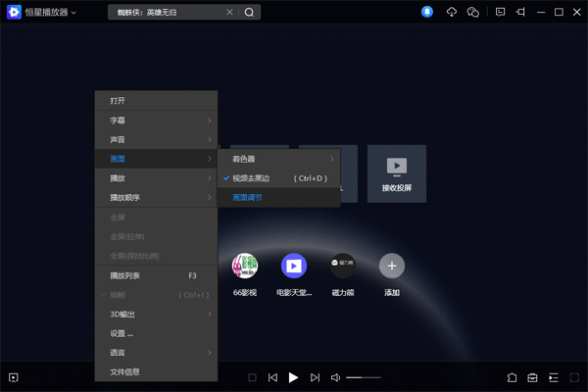588x392 pixels.
Task: Toggle the fullscreen icon at bottom right
Action: tap(574, 377)
